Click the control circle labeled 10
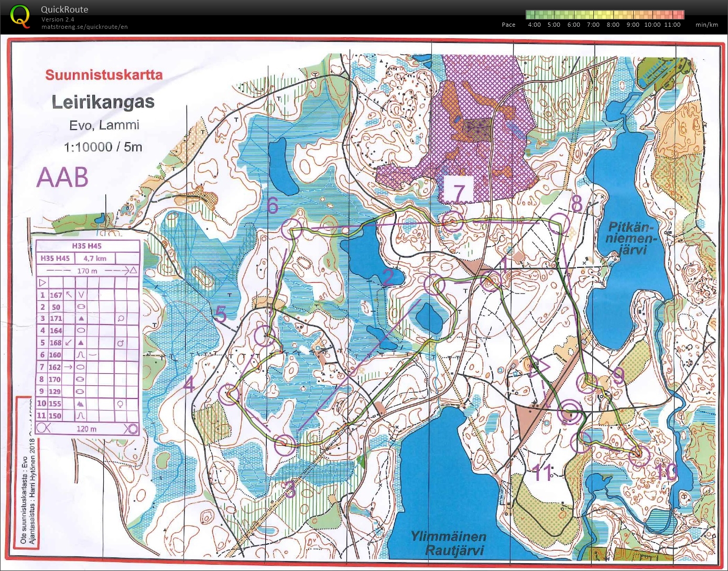 (639, 456)
